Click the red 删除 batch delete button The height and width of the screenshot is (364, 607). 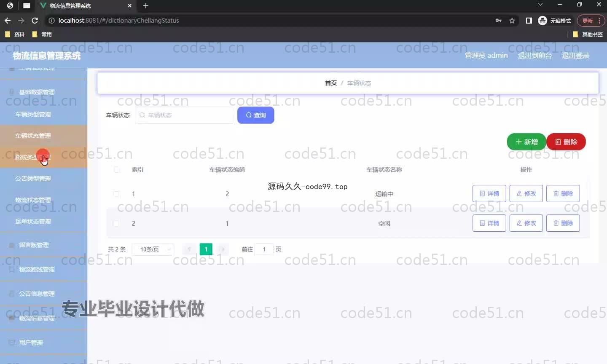coord(566,142)
